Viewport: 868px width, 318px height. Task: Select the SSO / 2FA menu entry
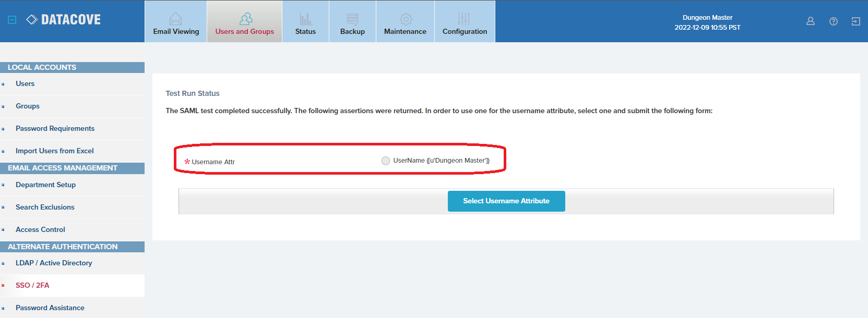32,286
